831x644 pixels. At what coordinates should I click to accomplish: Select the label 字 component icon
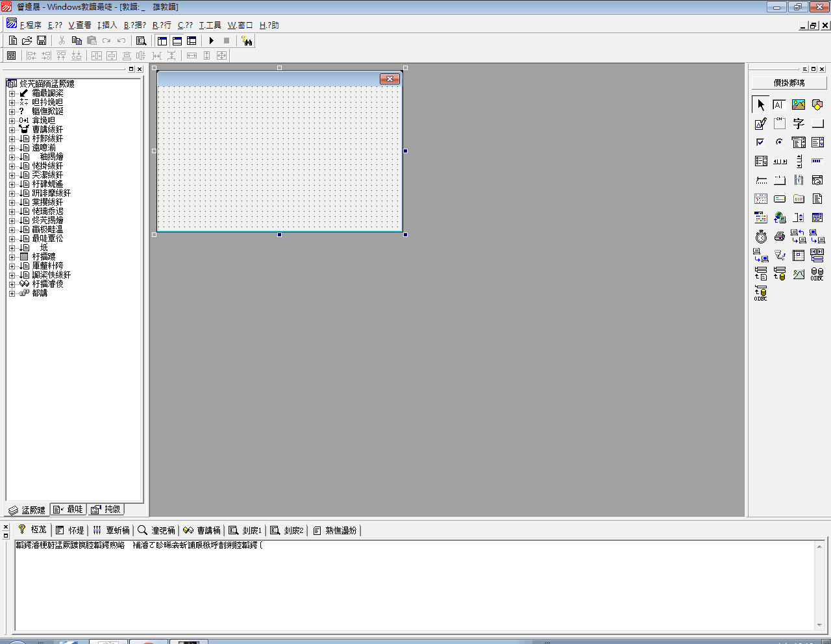tap(799, 123)
